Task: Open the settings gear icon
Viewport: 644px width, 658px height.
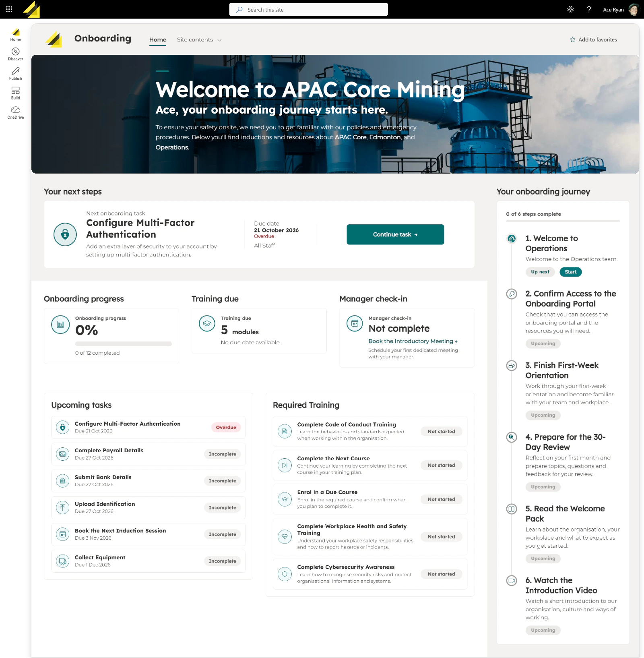Action: 570,9
